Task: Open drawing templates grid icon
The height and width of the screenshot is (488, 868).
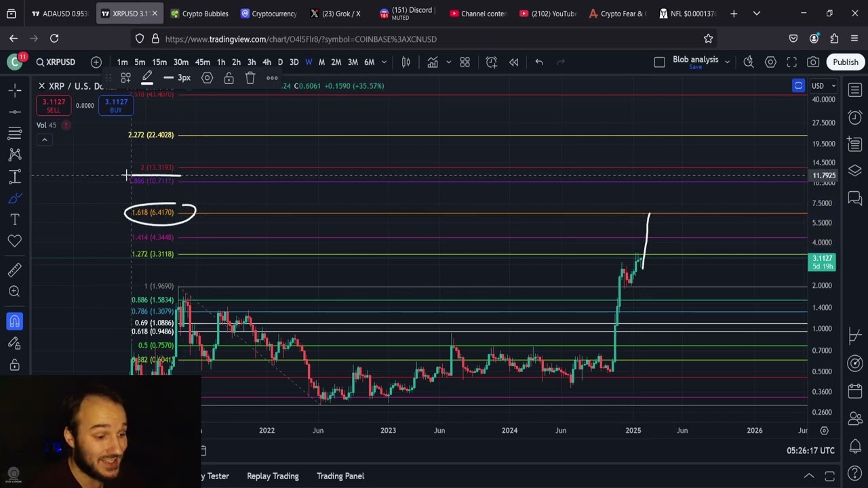Action: click(x=125, y=78)
